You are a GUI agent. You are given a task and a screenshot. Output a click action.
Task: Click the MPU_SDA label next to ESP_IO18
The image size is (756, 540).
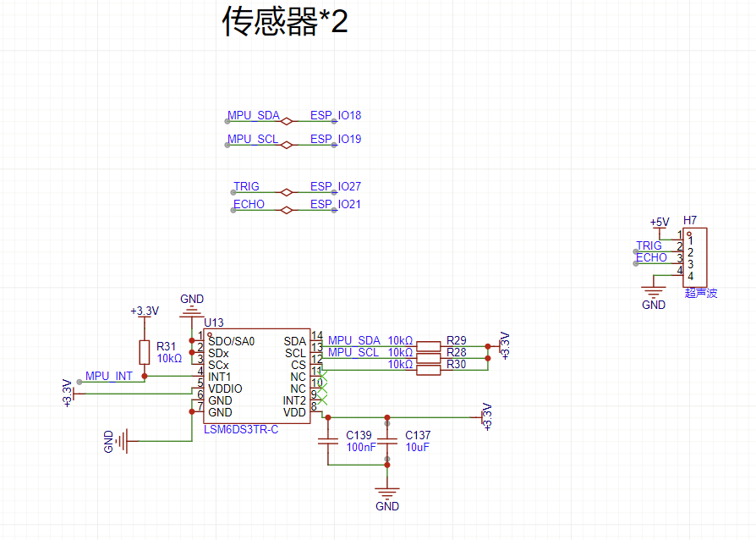[254, 115]
